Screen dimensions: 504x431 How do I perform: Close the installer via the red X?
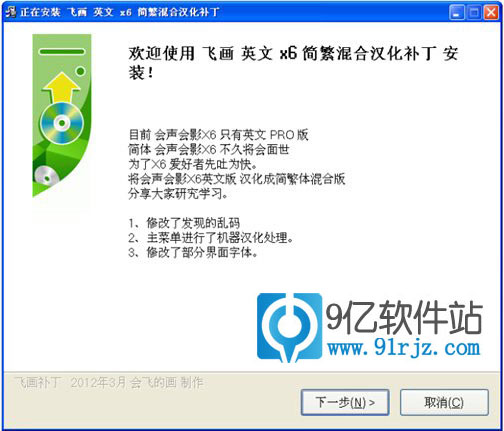pyautogui.click(x=491, y=13)
